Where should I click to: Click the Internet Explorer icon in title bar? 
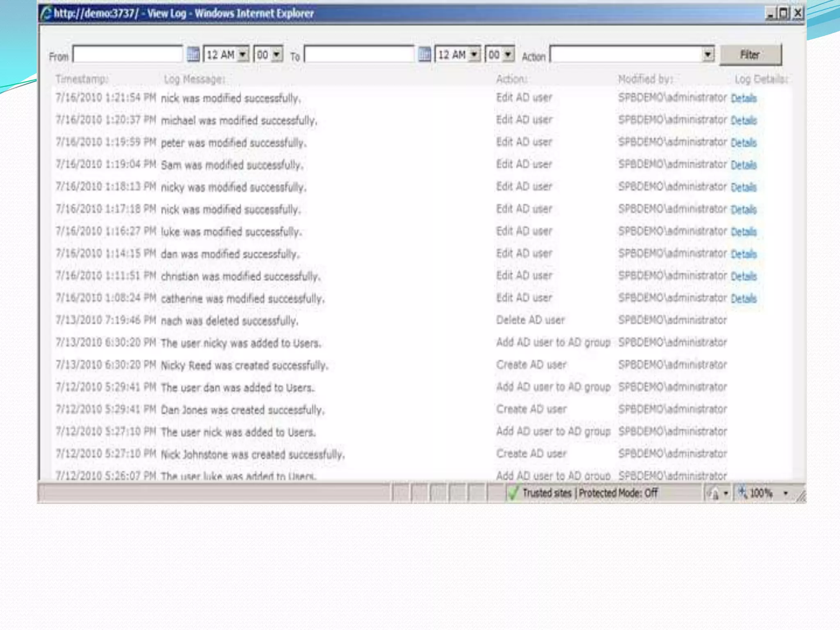[x=46, y=14]
